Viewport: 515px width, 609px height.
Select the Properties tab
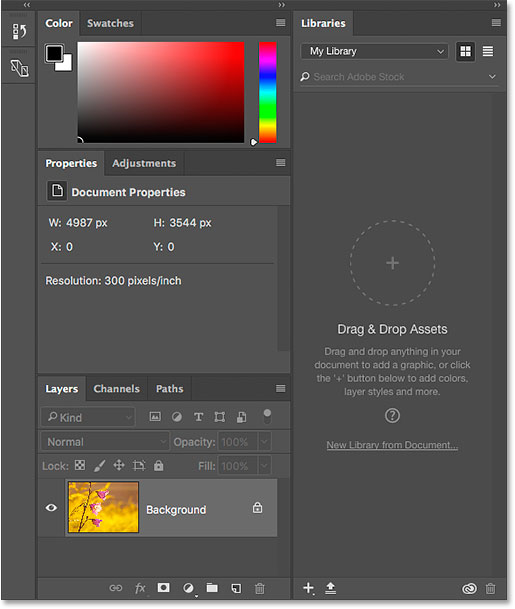coord(71,163)
